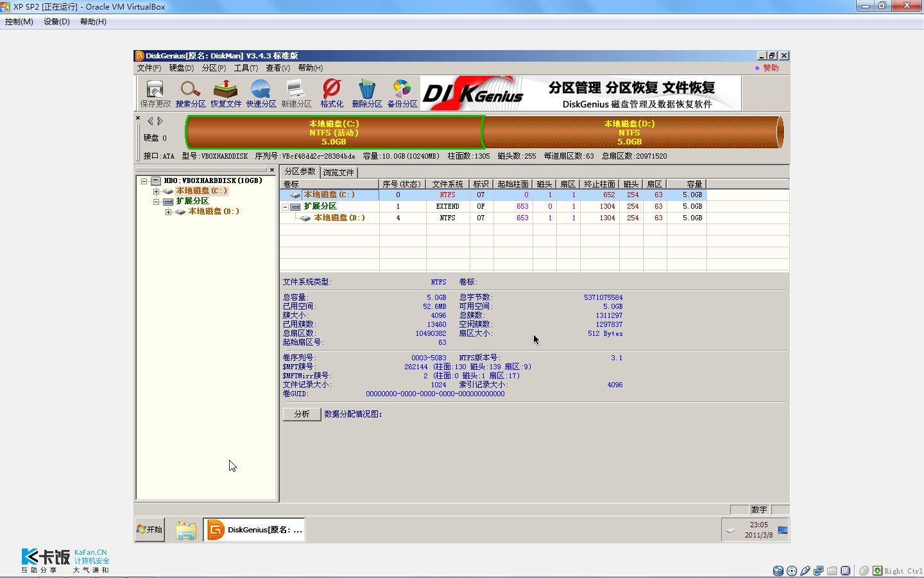Switch to the 分区参数 tab

(x=300, y=171)
